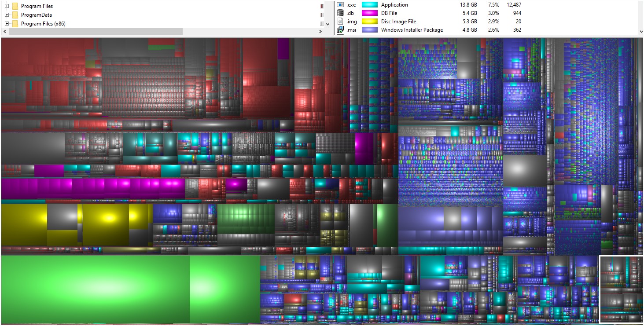Click the .db DB File database icon
644x326 pixels.
(340, 13)
